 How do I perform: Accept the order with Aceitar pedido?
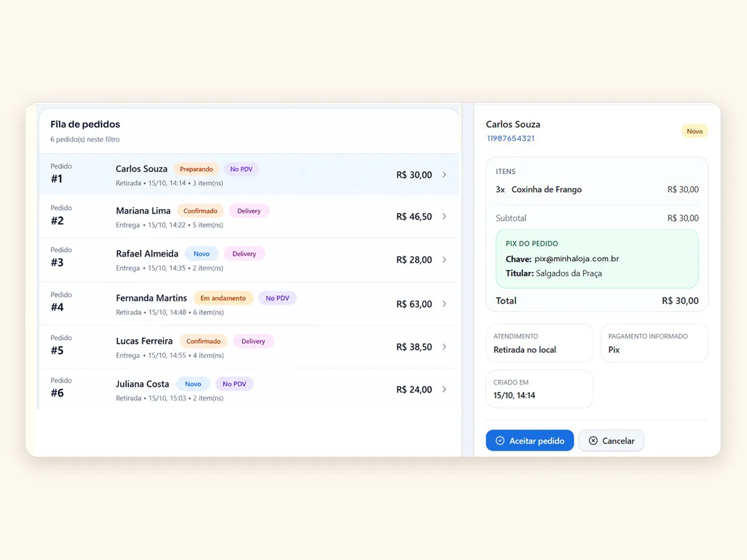coord(530,441)
